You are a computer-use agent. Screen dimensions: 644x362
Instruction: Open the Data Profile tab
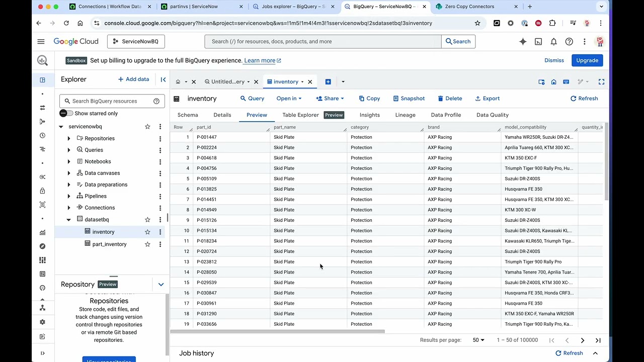point(446,115)
